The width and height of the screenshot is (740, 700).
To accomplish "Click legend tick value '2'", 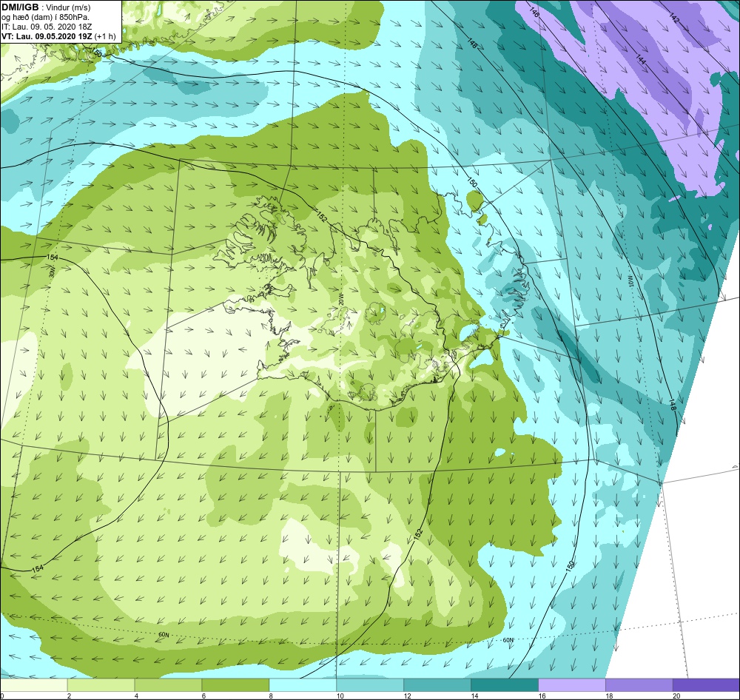I will [69, 696].
